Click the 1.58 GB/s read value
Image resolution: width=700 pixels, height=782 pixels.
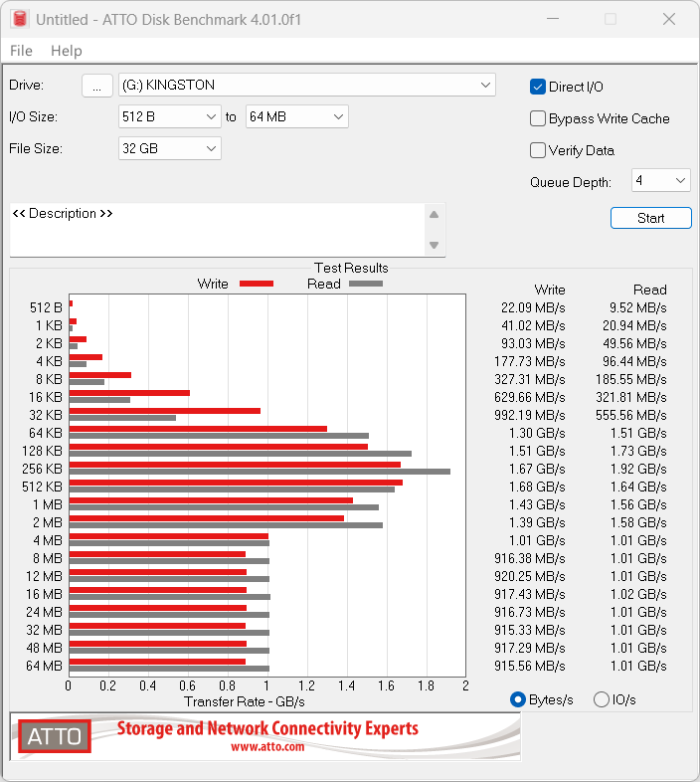tap(638, 522)
